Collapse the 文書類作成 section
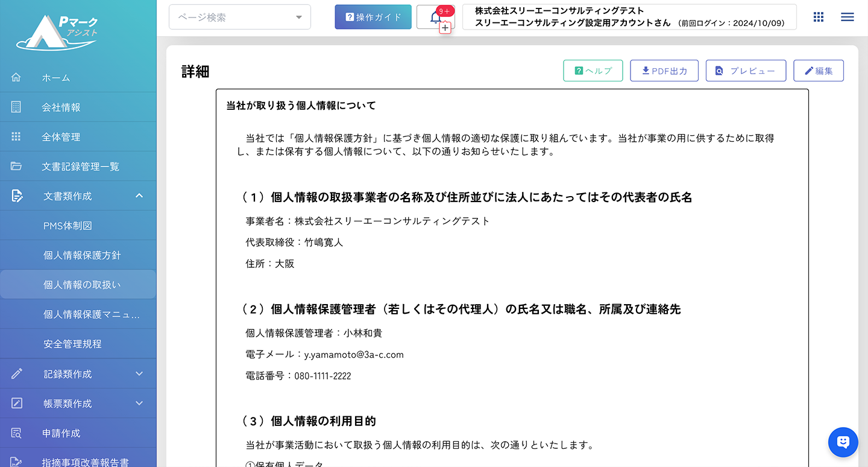 pyautogui.click(x=139, y=195)
